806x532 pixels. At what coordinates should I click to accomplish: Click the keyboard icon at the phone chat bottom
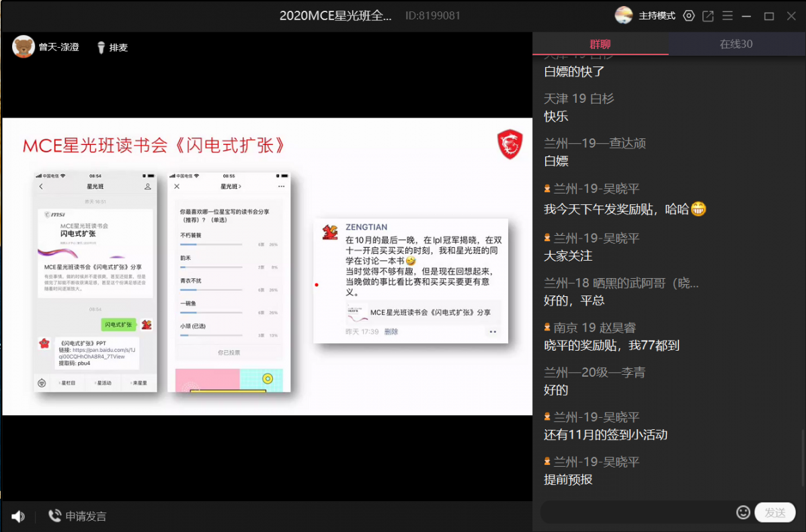(42, 383)
